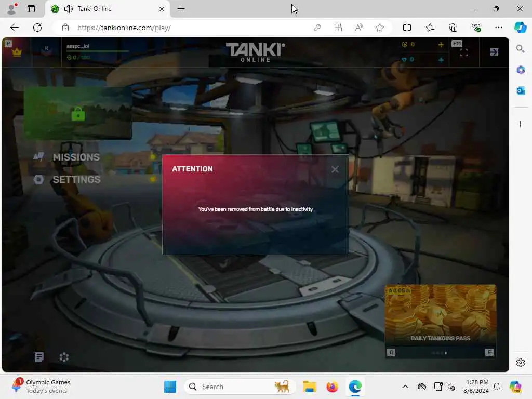Open split screen view
The height and width of the screenshot is (399, 532).
407,28
